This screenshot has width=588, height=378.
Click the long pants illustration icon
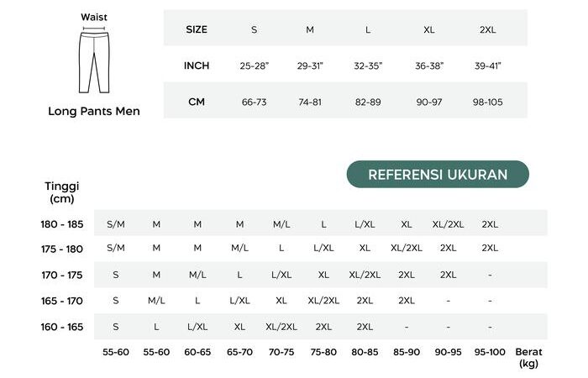coord(93,60)
